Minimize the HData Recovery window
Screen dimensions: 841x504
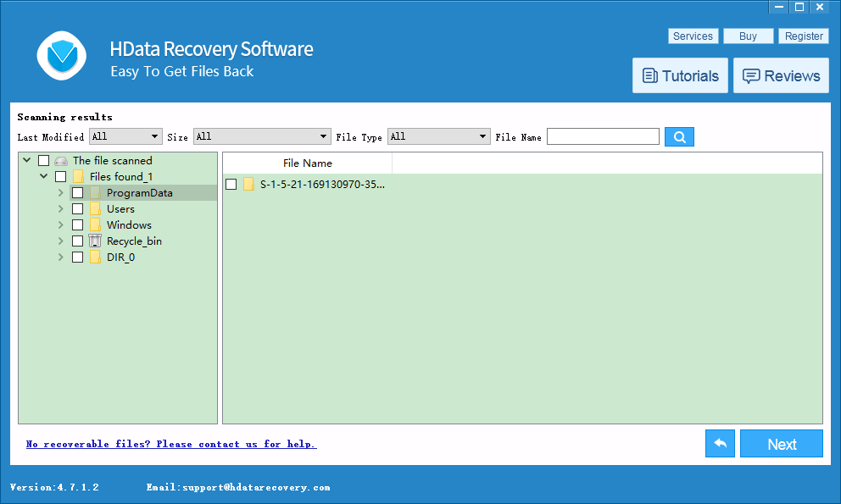779,7
